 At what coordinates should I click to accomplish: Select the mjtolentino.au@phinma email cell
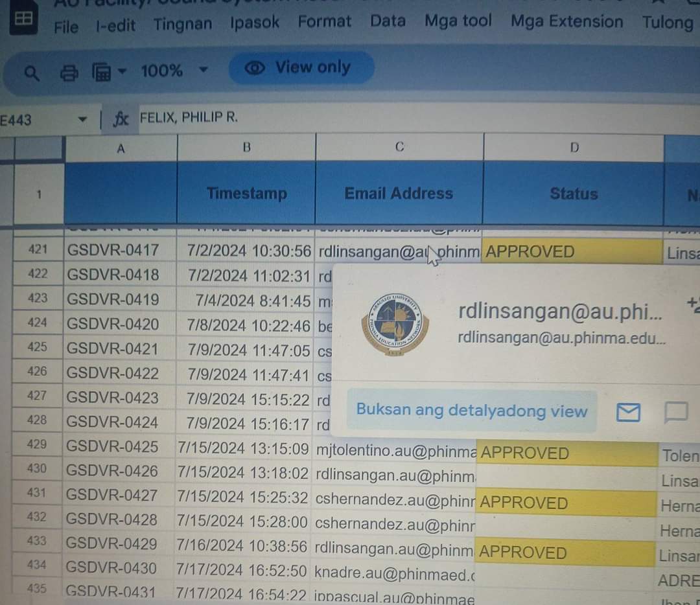[x=394, y=450]
